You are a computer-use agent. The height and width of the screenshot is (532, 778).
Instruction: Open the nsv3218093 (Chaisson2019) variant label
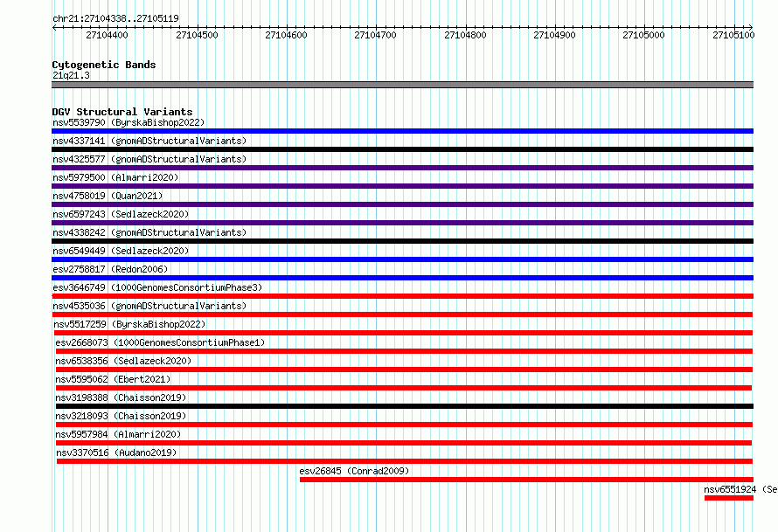click(x=121, y=416)
